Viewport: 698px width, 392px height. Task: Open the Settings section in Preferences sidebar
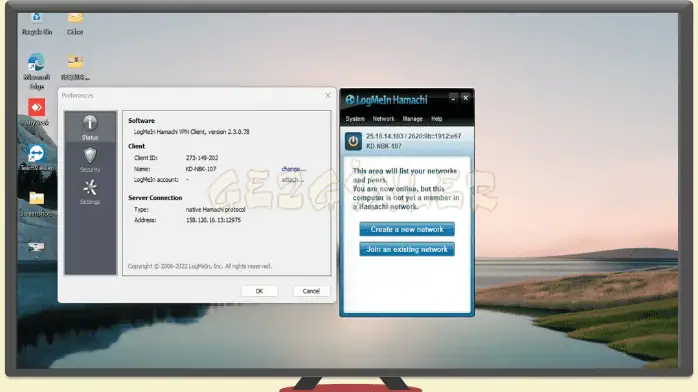click(x=90, y=192)
